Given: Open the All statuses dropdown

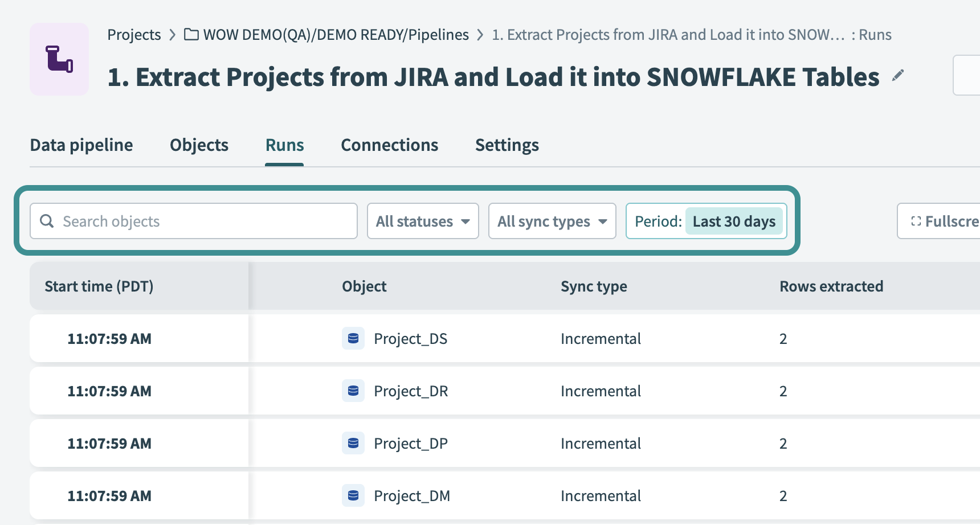Looking at the screenshot, I should click(422, 221).
